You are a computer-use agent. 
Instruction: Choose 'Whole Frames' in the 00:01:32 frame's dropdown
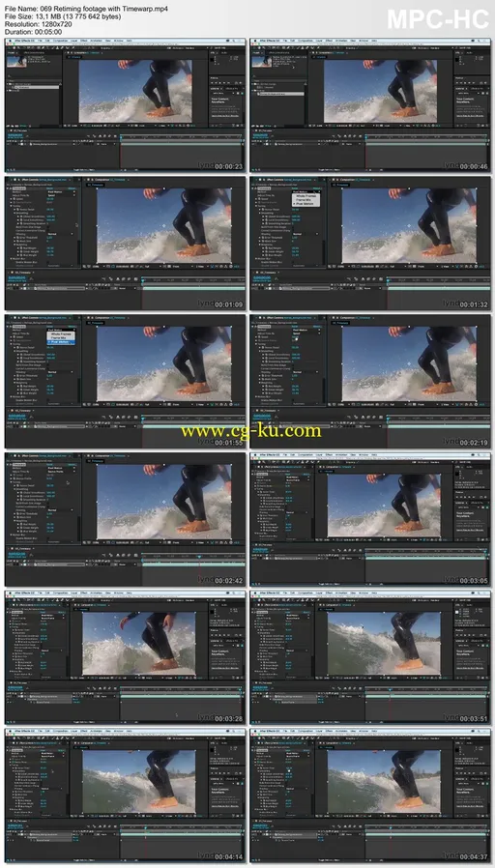306,196
